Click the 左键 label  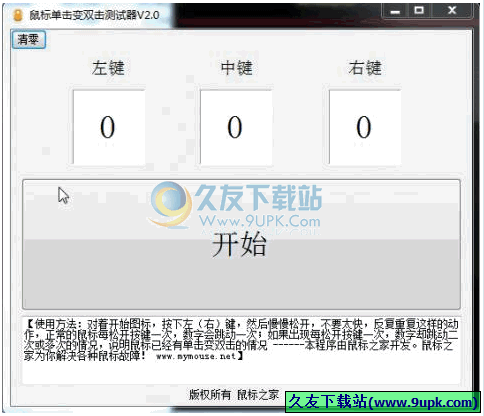(108, 68)
